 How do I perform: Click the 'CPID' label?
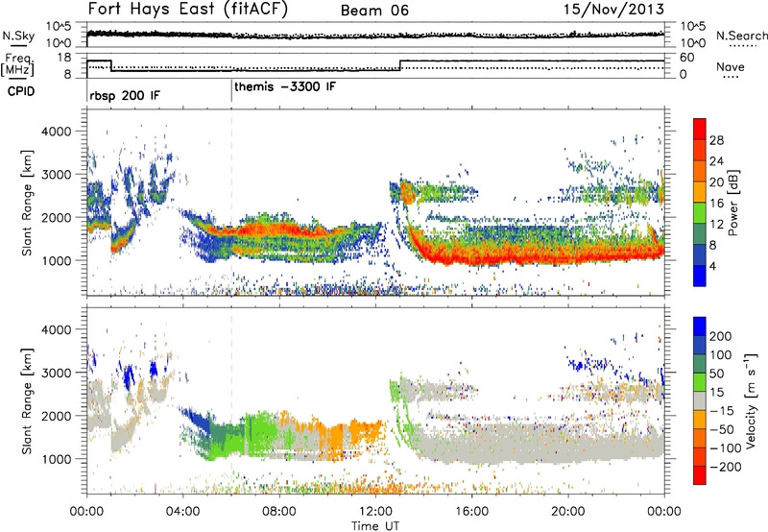(x=21, y=91)
